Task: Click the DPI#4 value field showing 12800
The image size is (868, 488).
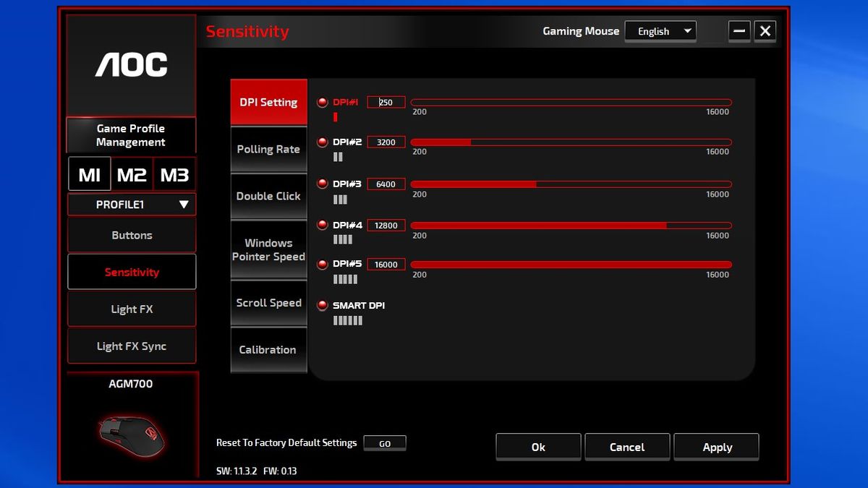Action: pos(386,225)
